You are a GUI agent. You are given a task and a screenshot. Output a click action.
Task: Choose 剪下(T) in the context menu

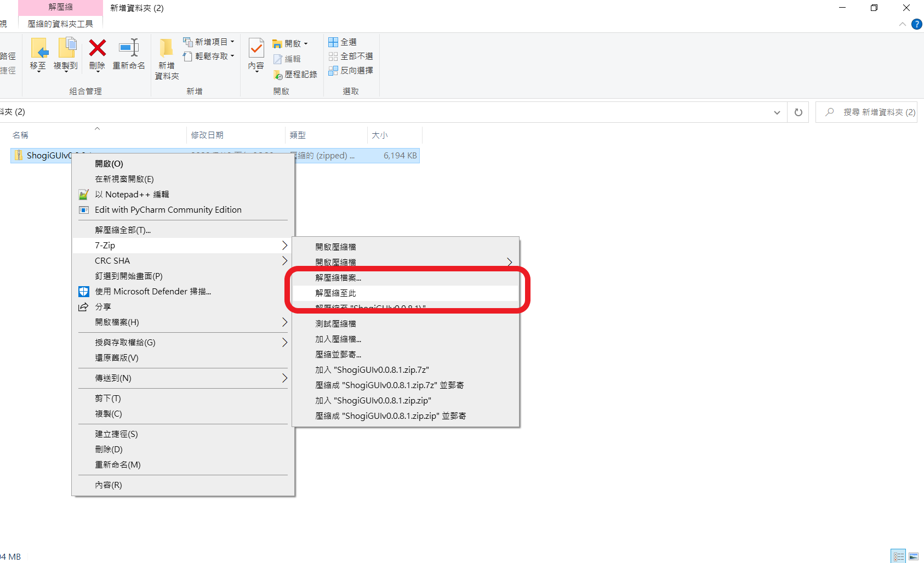(x=183, y=399)
